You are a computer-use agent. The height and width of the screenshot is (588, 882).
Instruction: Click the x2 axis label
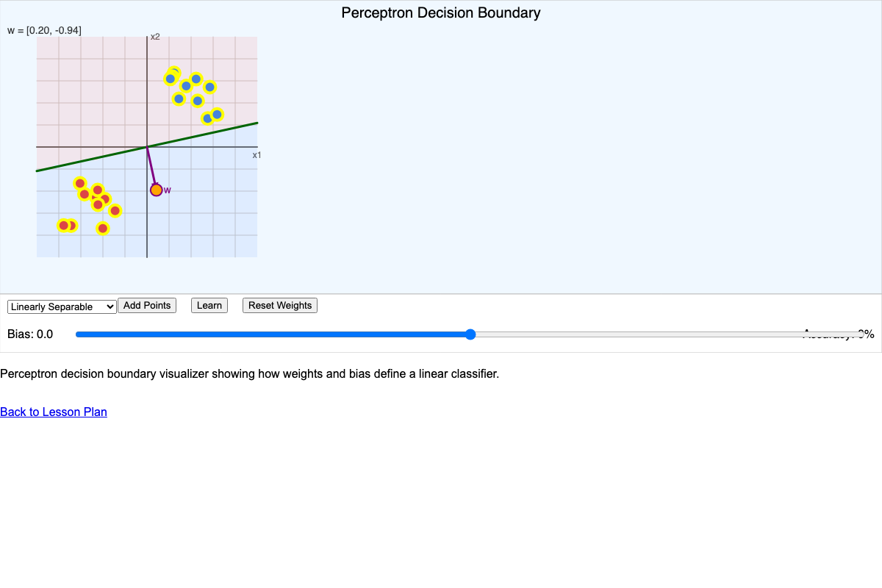156,37
